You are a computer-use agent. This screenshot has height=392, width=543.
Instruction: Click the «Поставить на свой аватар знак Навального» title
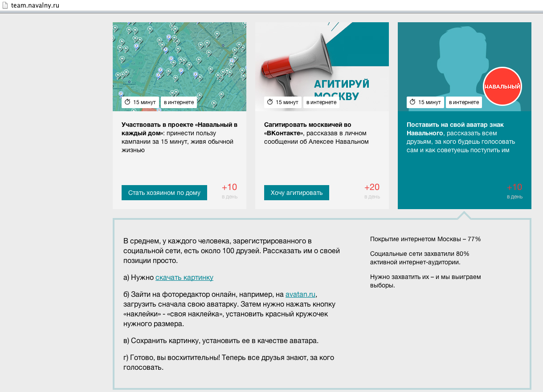tap(455, 129)
